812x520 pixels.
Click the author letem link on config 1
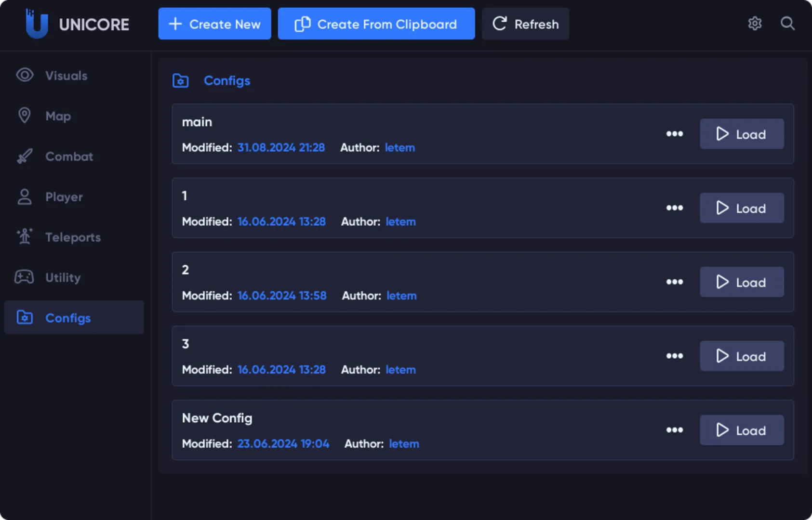[x=400, y=221]
